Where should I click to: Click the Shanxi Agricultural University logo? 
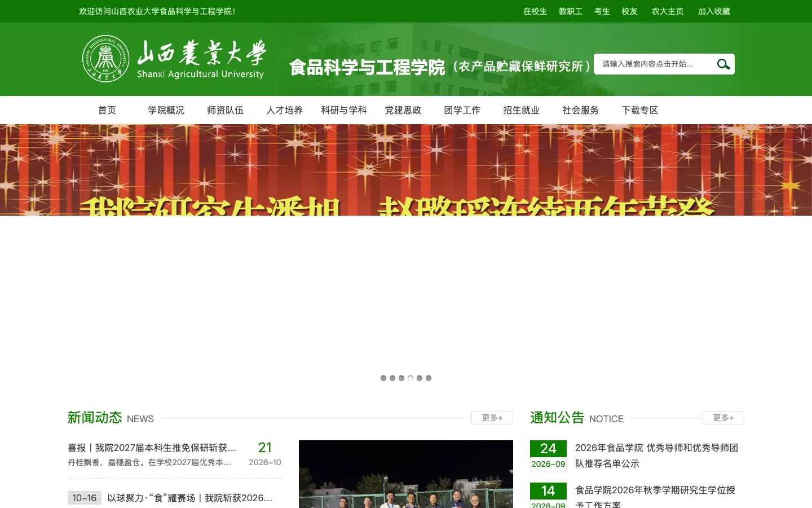click(x=174, y=59)
